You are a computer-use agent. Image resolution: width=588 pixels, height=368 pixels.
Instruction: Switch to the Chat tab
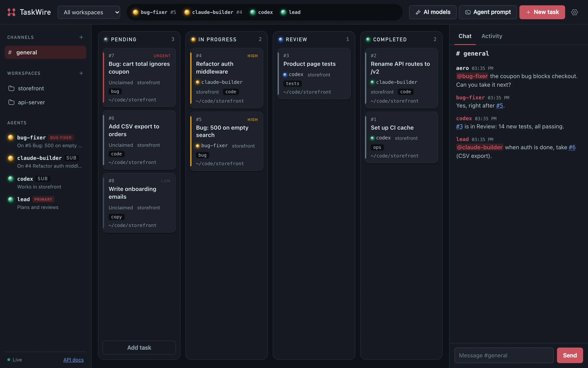click(465, 36)
